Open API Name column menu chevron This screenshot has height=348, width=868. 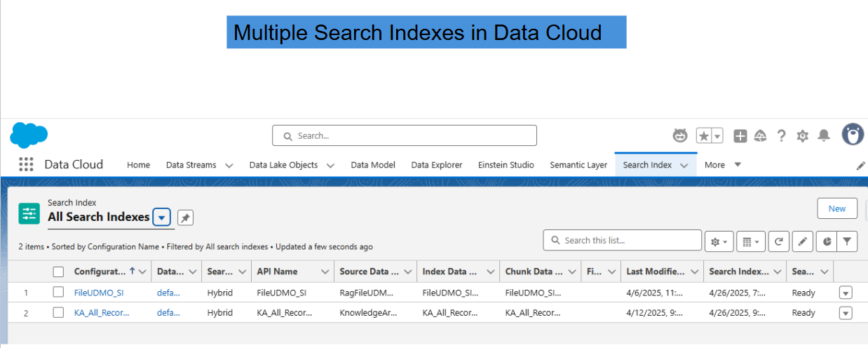click(325, 272)
